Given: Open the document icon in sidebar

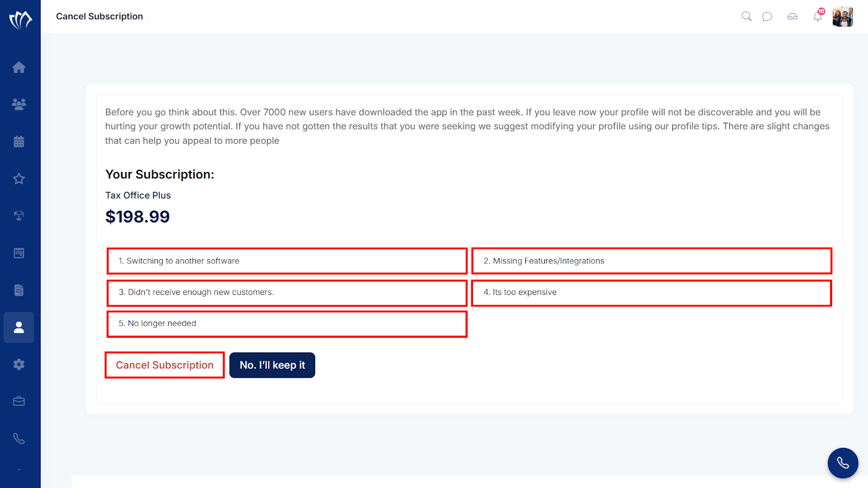Looking at the screenshot, I should 19,290.
